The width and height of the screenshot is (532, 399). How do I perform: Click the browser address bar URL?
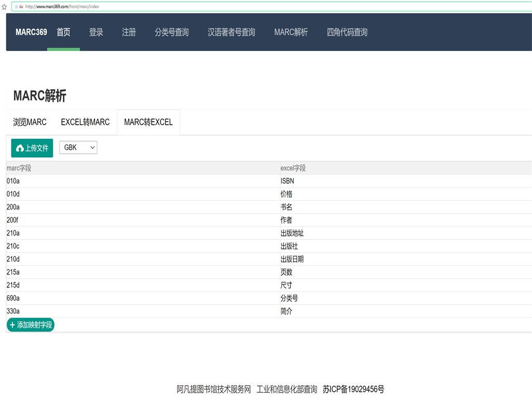[x=62, y=6]
